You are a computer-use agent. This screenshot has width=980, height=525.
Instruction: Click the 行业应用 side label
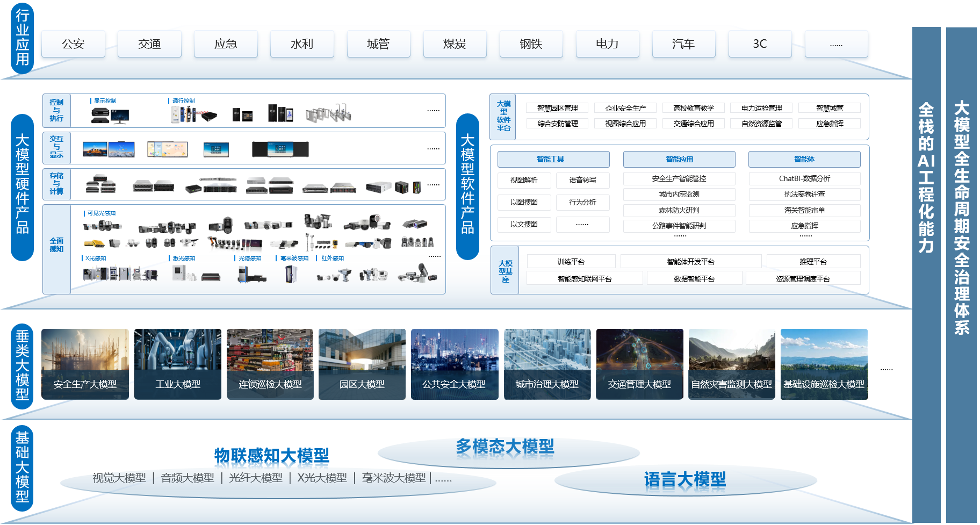tap(22, 38)
